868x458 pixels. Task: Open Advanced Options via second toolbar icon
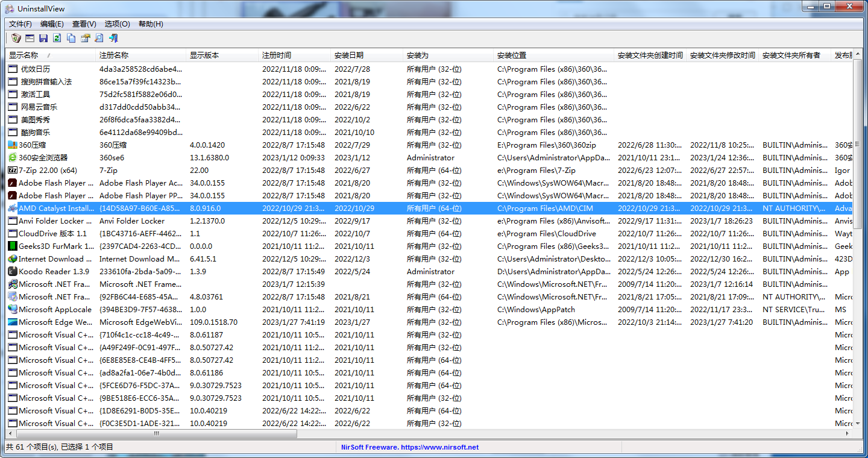point(29,38)
